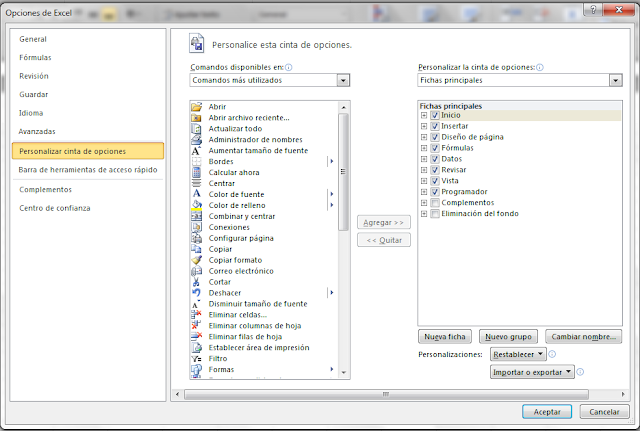Open the Guardar options category
Viewport: 640px width, 431px height.
(33, 95)
